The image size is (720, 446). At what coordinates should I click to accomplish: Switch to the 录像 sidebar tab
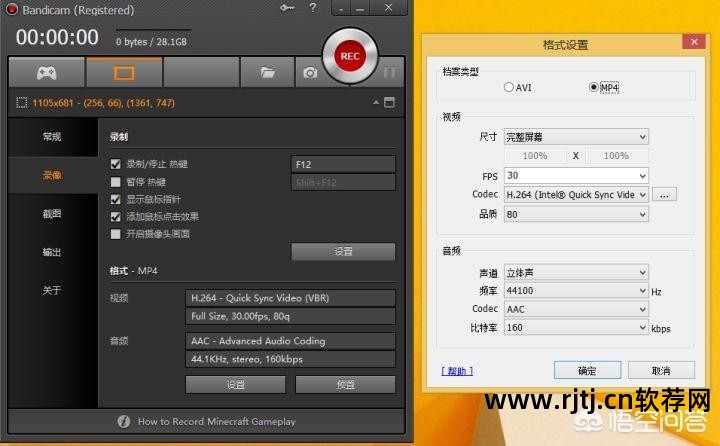52,175
